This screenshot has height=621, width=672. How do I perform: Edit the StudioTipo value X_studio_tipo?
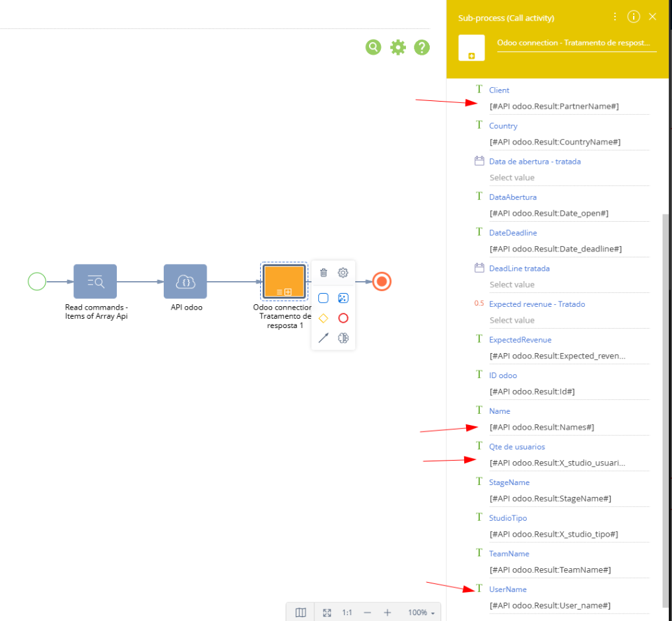click(569, 534)
